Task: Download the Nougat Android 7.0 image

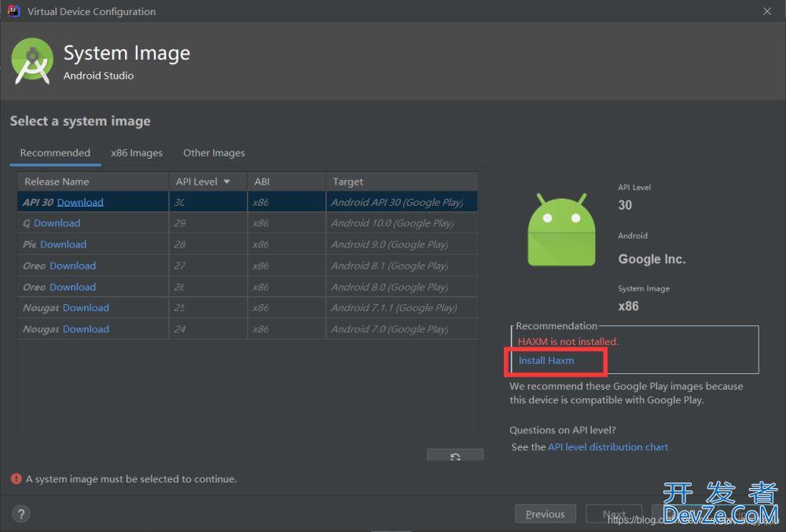Action: pyautogui.click(x=86, y=328)
